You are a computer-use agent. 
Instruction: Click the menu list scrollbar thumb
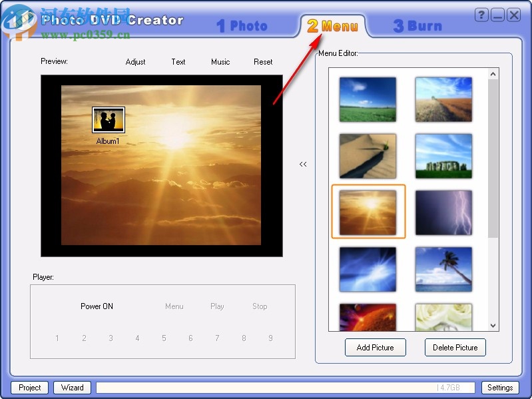(x=493, y=159)
